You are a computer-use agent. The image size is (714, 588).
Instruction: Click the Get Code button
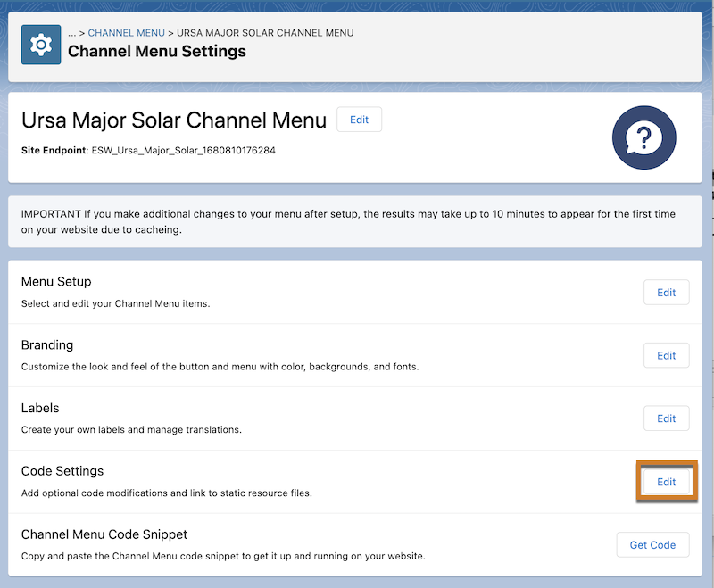tap(652, 545)
